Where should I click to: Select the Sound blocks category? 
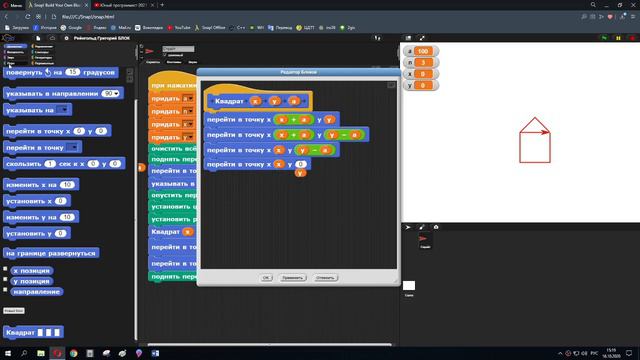[16, 58]
